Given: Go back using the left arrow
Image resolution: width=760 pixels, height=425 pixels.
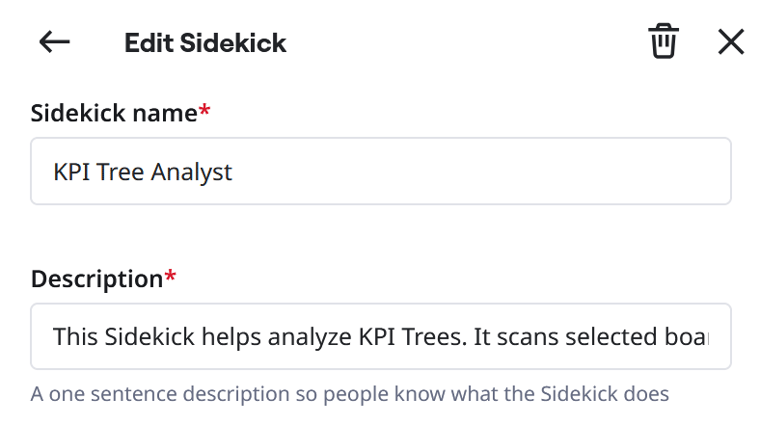Looking at the screenshot, I should pyautogui.click(x=54, y=42).
